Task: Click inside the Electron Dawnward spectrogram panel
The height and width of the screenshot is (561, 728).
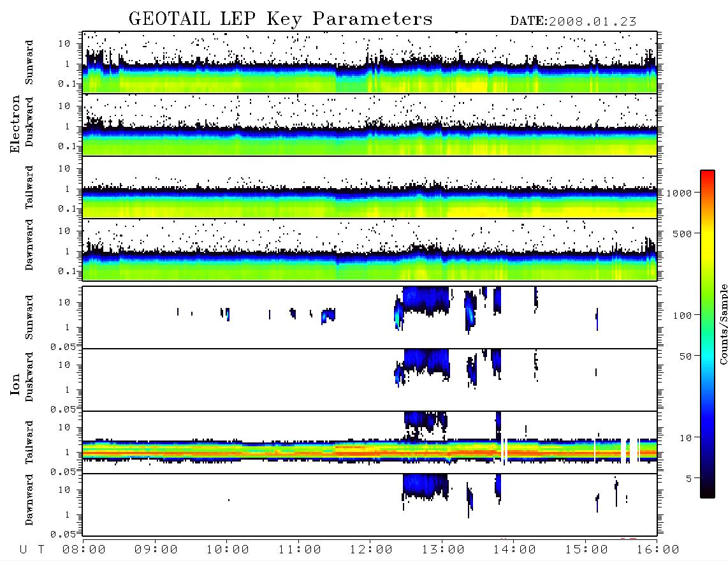Action: 370,249
